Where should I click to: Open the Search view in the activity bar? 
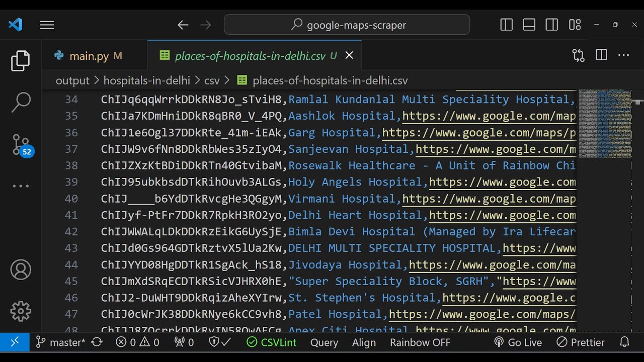21,102
